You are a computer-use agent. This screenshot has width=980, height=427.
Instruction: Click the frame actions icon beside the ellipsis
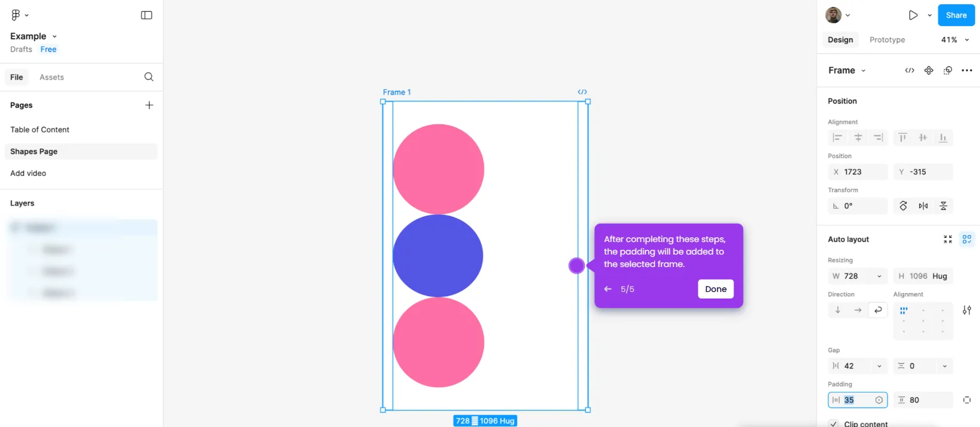point(948,70)
